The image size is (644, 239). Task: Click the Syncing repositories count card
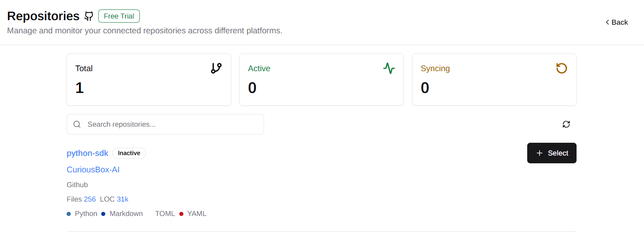tap(494, 79)
